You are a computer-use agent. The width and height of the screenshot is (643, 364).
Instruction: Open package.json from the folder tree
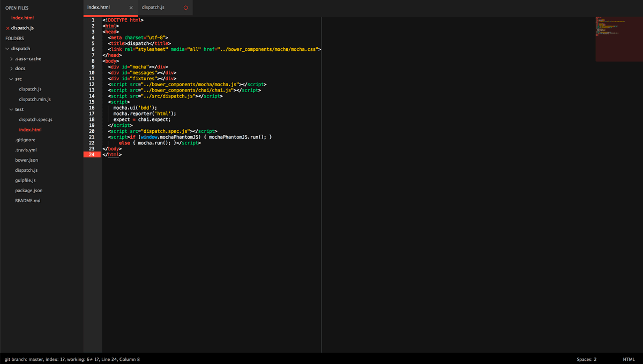click(28, 191)
